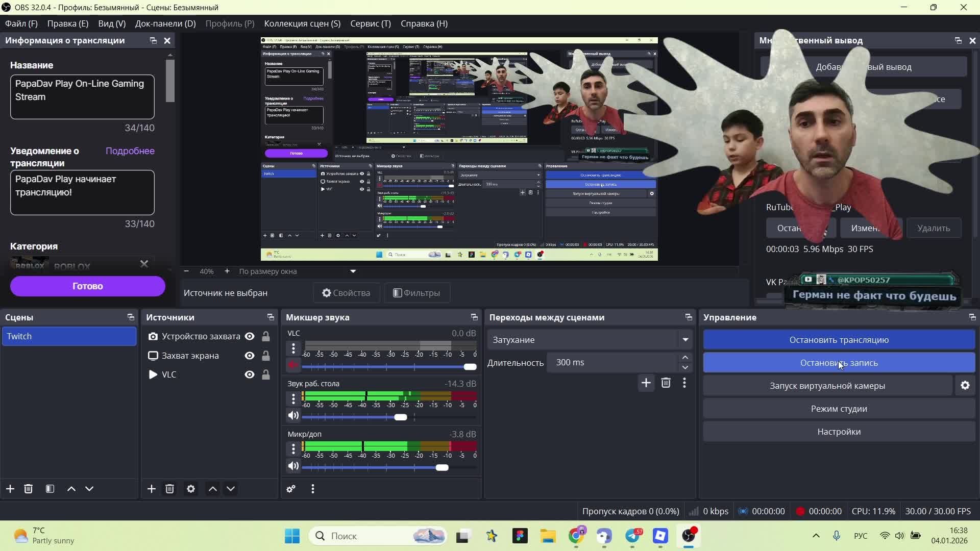Delete selected source with trash icon
This screenshot has width=980, height=551.
pos(170,489)
